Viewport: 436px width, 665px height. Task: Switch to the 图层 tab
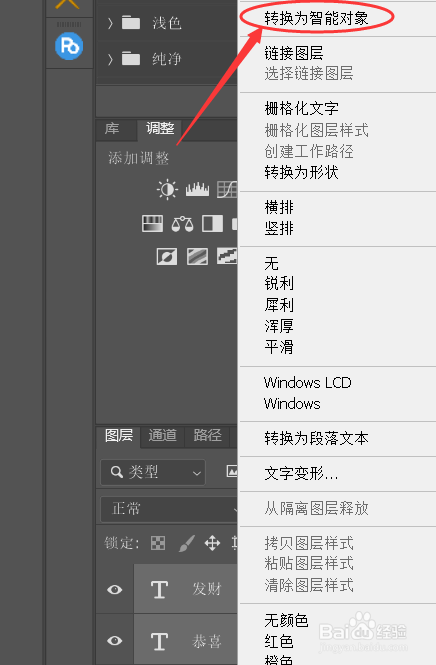(119, 436)
